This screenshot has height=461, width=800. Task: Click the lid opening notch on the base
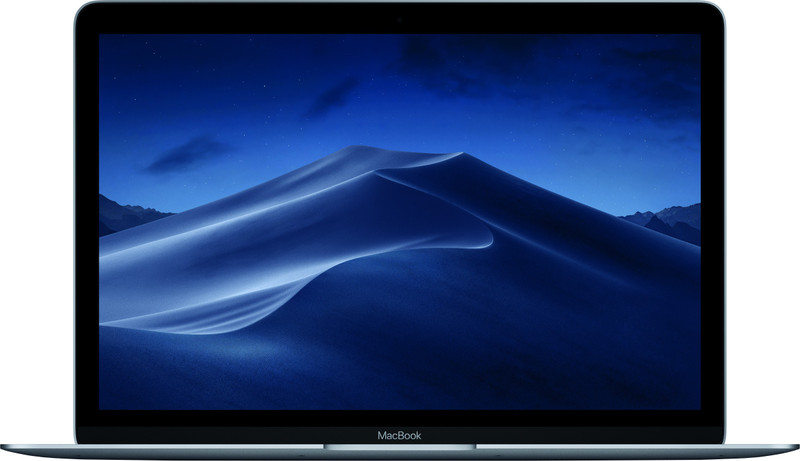(400, 447)
